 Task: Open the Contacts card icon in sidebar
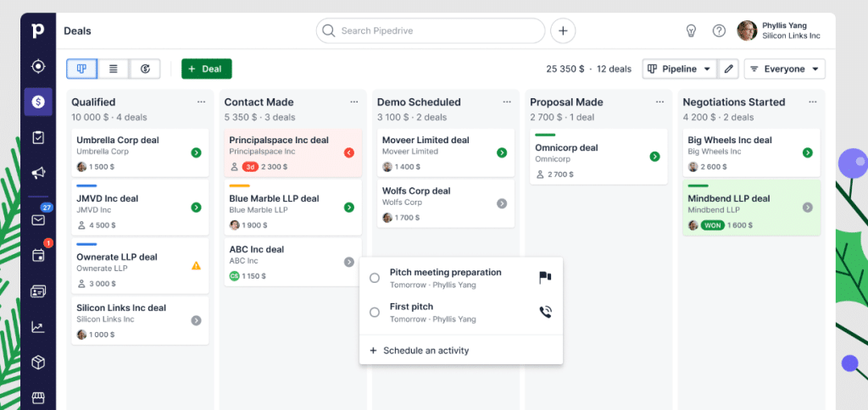click(37, 291)
